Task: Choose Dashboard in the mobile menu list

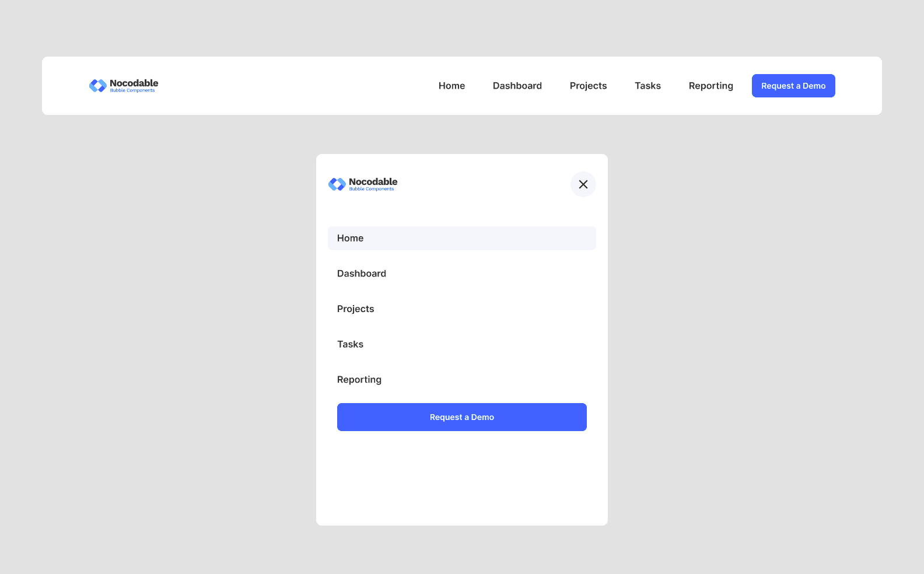Action: point(362,274)
